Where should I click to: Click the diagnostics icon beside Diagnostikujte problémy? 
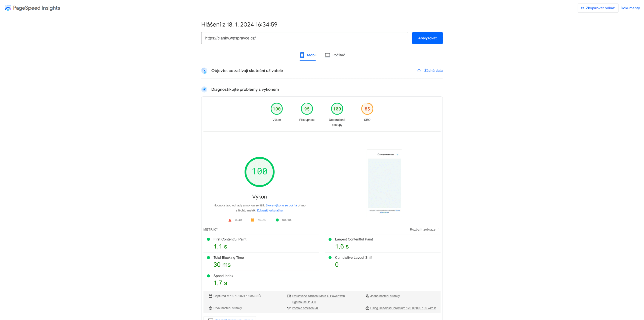(204, 89)
